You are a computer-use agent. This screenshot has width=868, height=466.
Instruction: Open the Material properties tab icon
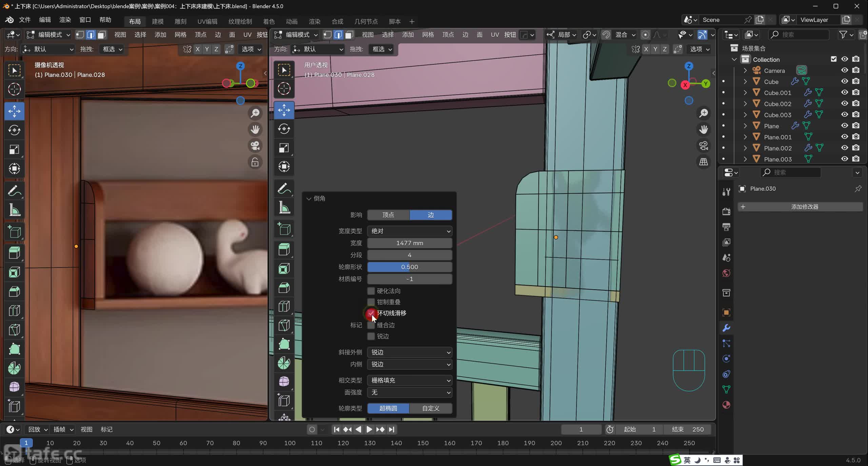[x=726, y=405]
